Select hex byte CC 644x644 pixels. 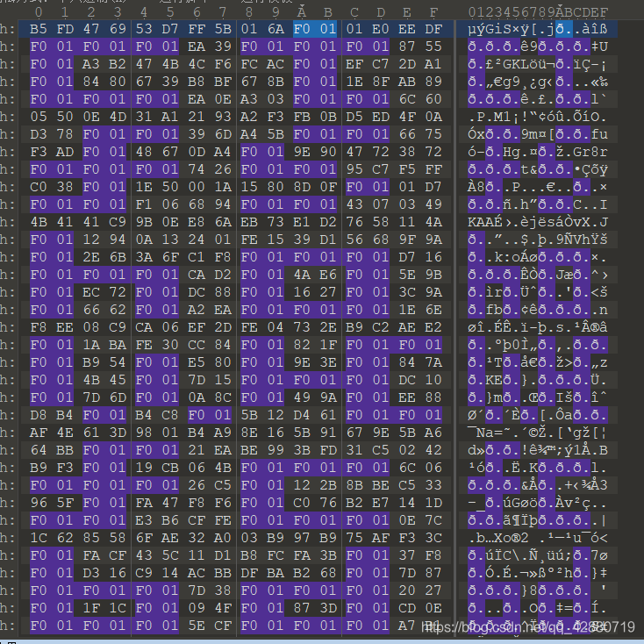197,345
